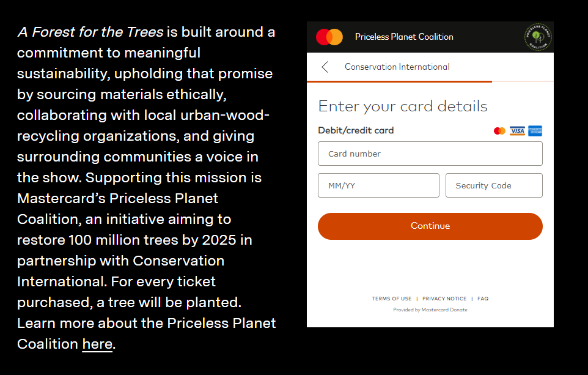This screenshot has width=588, height=375.
Task: Open the FAQ link
Action: click(x=483, y=299)
